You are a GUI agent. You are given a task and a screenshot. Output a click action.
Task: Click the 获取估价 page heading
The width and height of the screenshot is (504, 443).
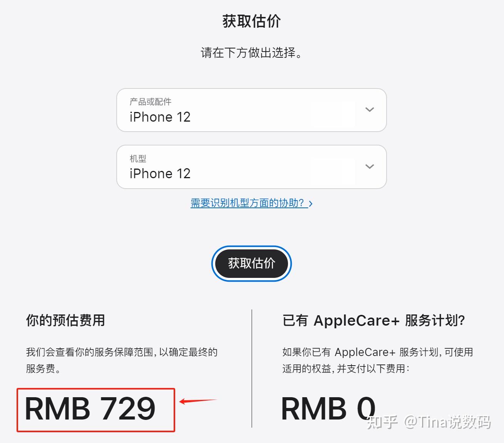[x=251, y=21]
